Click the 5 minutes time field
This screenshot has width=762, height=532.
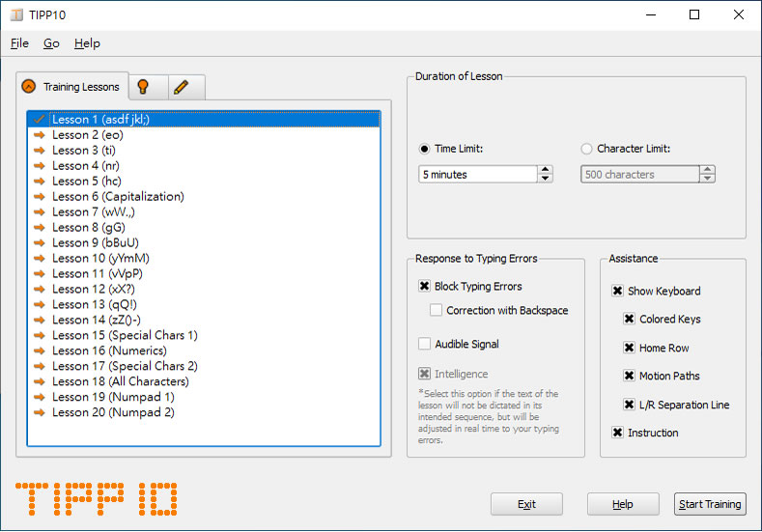(478, 175)
